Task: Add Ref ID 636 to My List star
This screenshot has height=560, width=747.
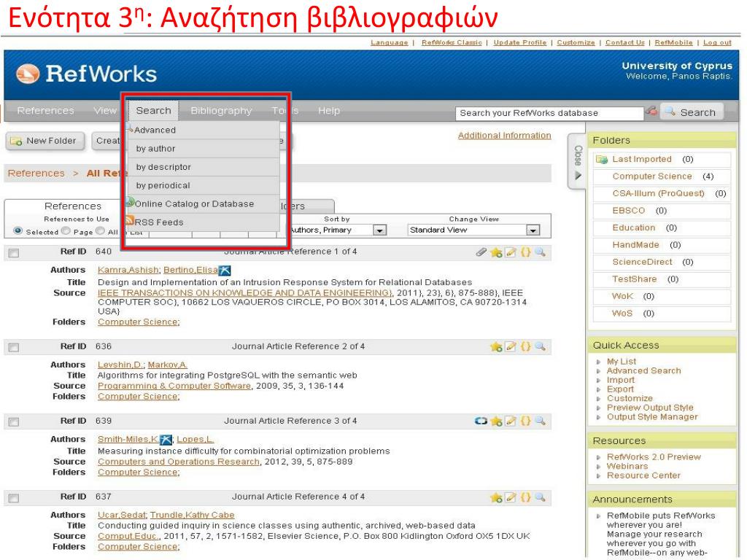Action: tap(496, 346)
